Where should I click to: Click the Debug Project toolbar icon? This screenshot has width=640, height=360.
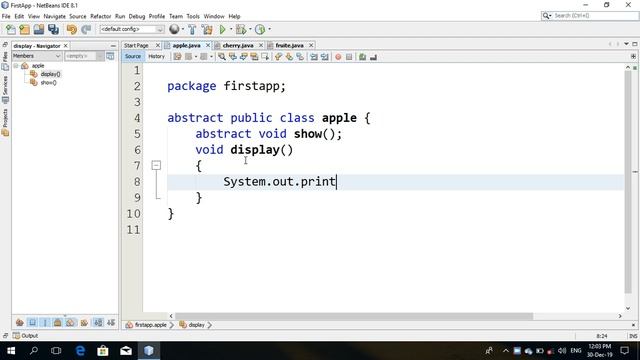coord(241,29)
